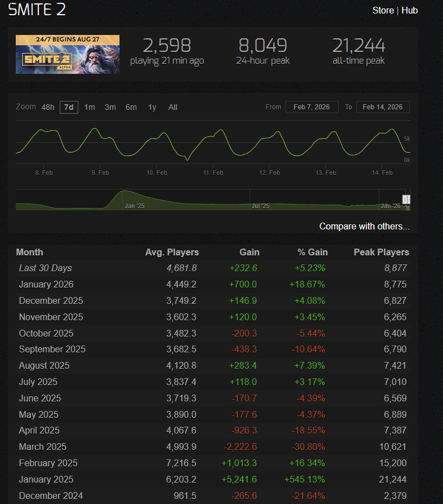
Task: Select the 1y zoom range
Action: point(152,107)
